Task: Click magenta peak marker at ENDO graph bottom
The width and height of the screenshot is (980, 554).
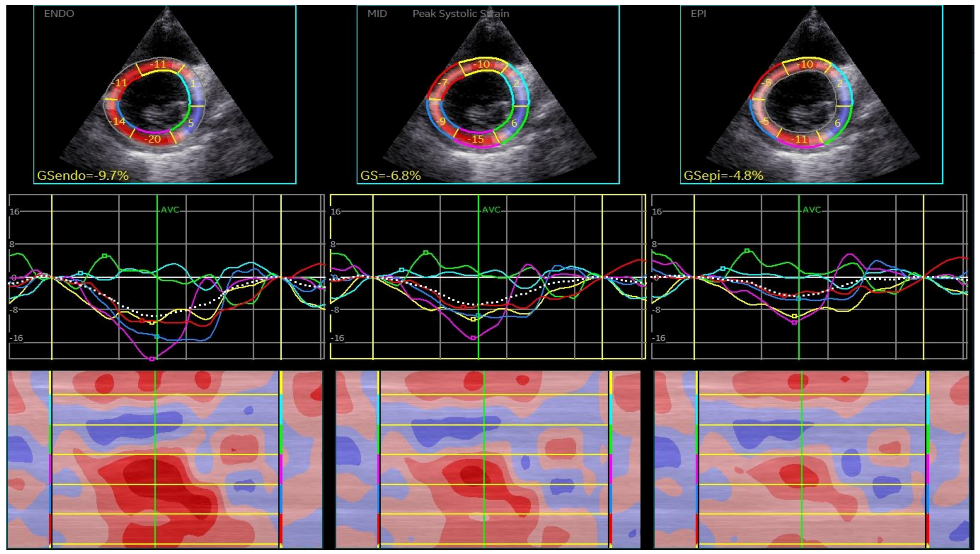Action: click(x=152, y=359)
